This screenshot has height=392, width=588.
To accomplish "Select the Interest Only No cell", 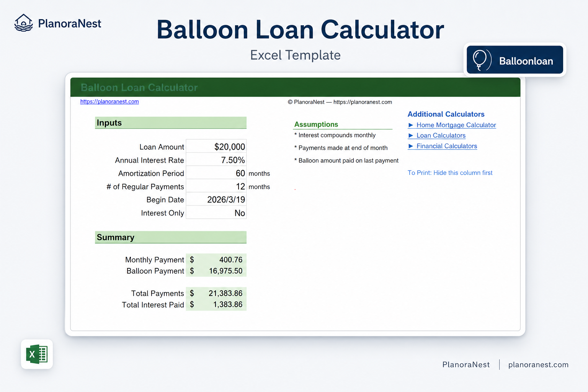I will coord(216,213).
